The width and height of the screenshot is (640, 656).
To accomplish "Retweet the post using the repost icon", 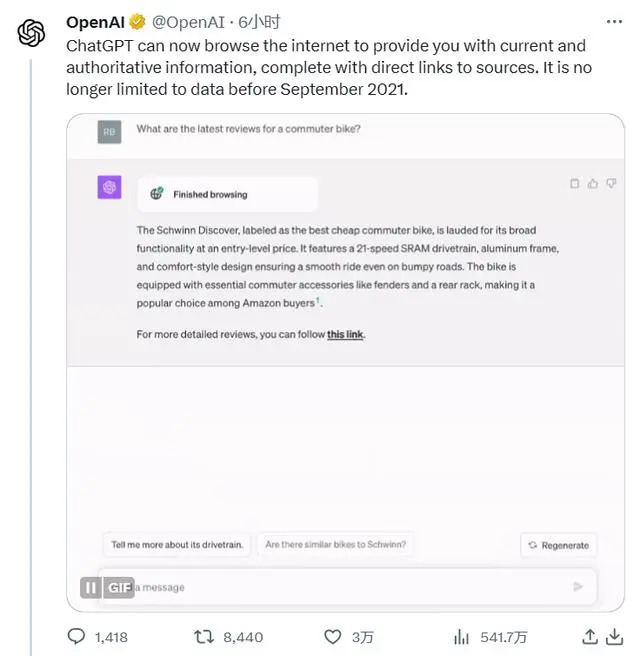I will 203,636.
